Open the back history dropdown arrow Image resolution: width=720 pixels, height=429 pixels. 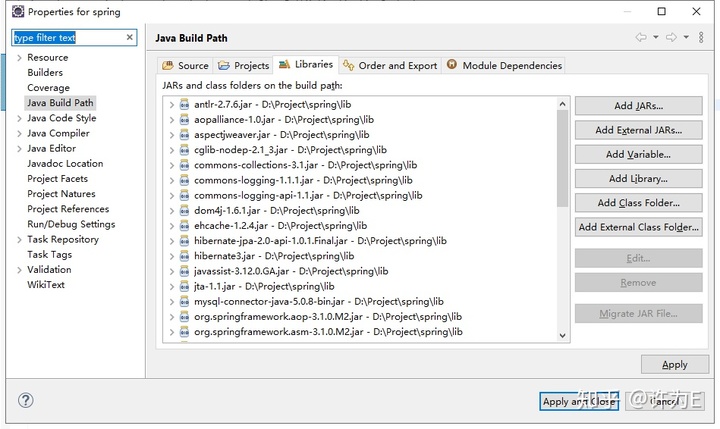pyautogui.click(x=656, y=37)
